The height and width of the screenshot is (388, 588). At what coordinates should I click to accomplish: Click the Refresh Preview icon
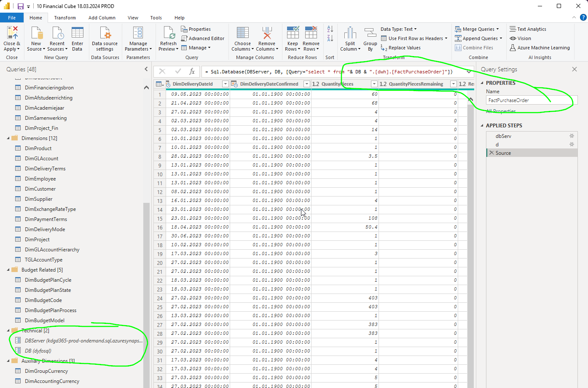click(x=169, y=33)
